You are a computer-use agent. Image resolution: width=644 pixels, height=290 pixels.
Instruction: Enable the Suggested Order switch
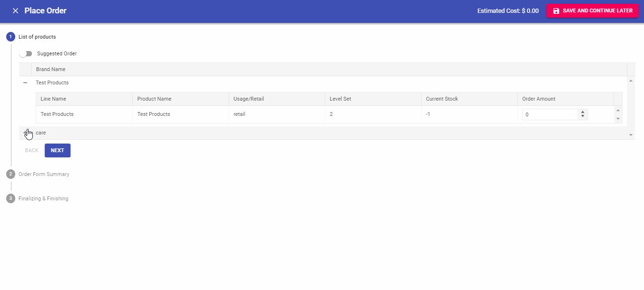pos(25,53)
